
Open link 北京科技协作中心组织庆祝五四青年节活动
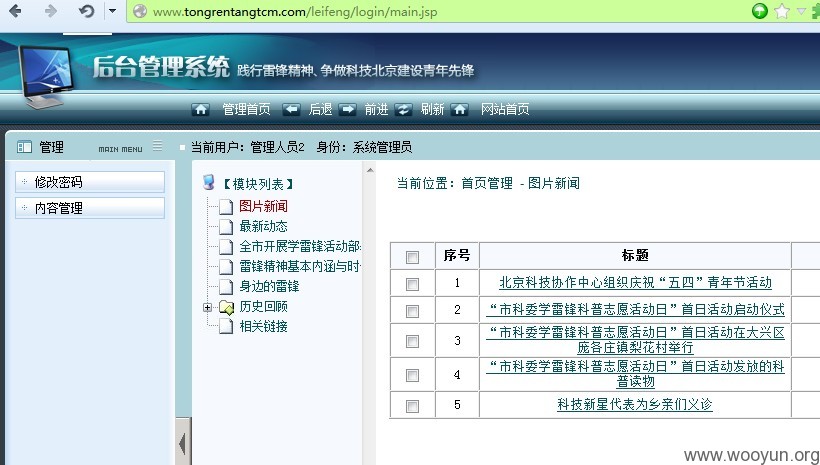pyautogui.click(x=635, y=282)
